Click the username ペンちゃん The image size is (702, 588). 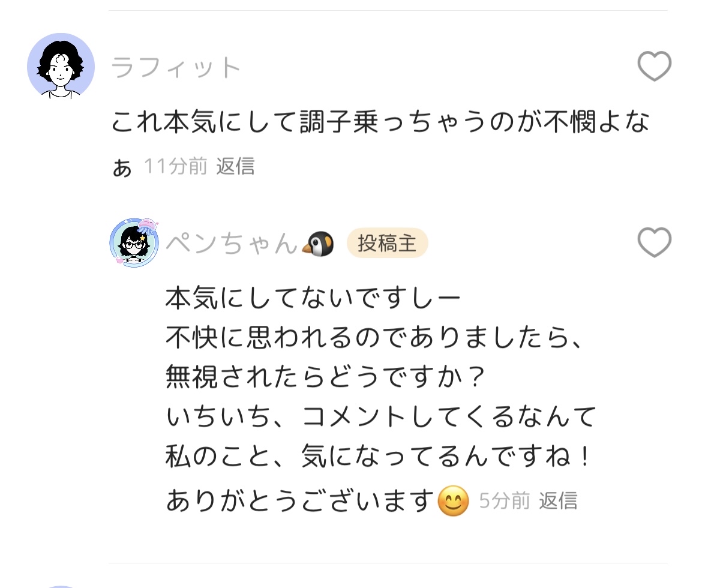pyautogui.click(x=231, y=244)
